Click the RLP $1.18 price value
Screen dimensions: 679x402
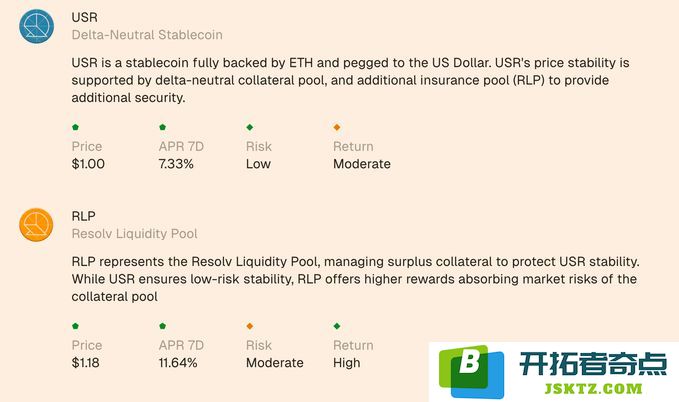click(85, 363)
